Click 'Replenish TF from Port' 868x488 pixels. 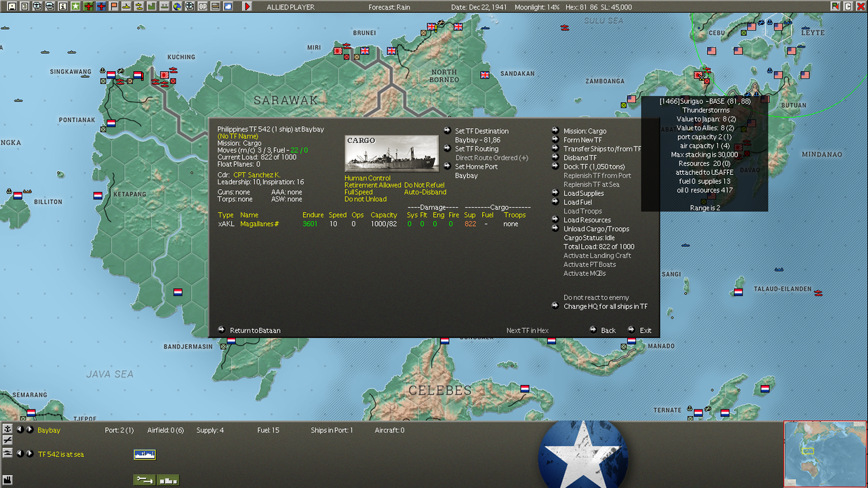(x=597, y=176)
